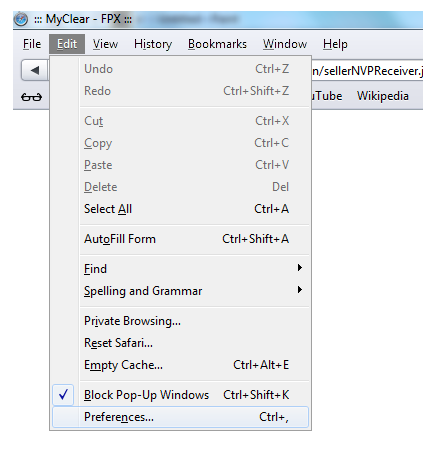Image resolution: width=429 pixels, height=457 pixels.
Task: Select the Empty Cache... menu entry
Action: coord(180,365)
